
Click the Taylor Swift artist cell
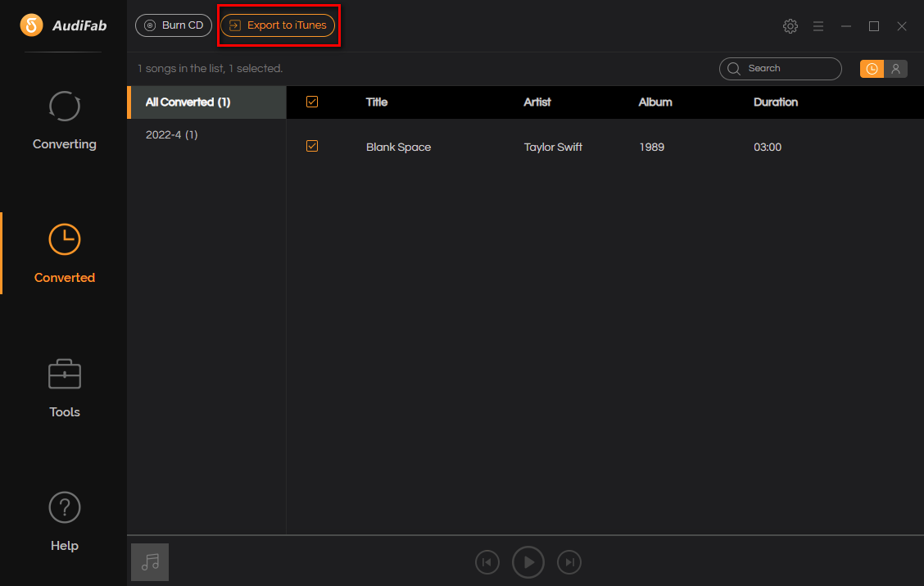(553, 147)
